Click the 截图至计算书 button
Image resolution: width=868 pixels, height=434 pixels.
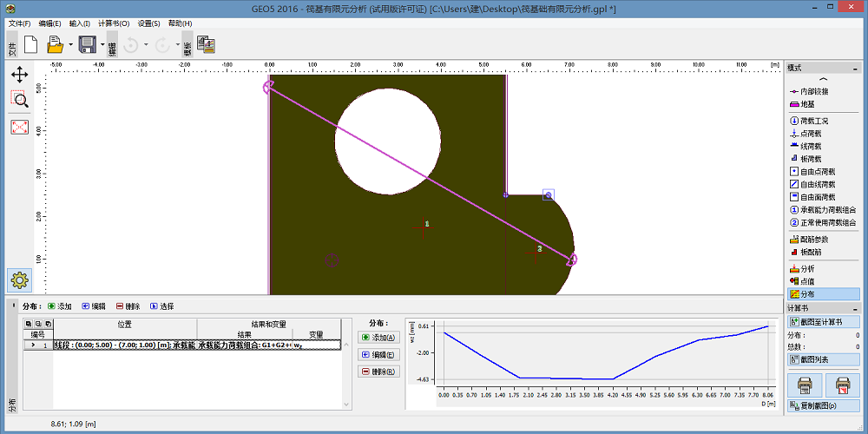click(x=822, y=322)
